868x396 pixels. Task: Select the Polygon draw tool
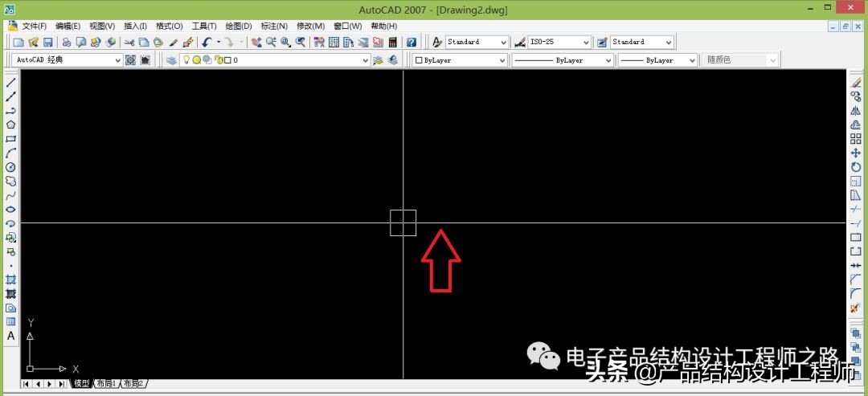coord(10,125)
